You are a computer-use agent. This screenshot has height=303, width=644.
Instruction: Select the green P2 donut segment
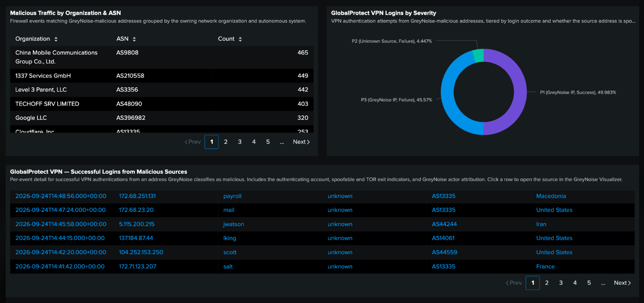[x=478, y=56]
